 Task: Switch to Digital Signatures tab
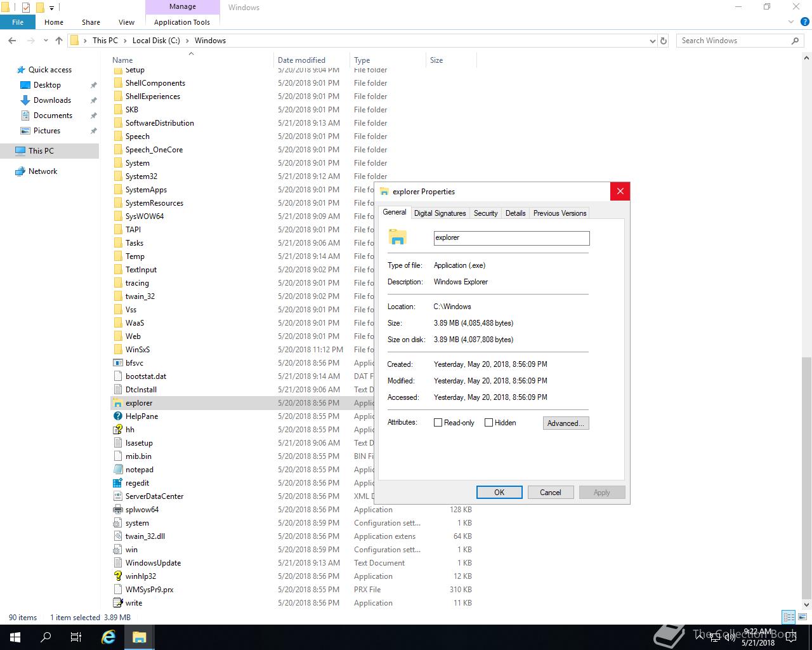click(440, 213)
